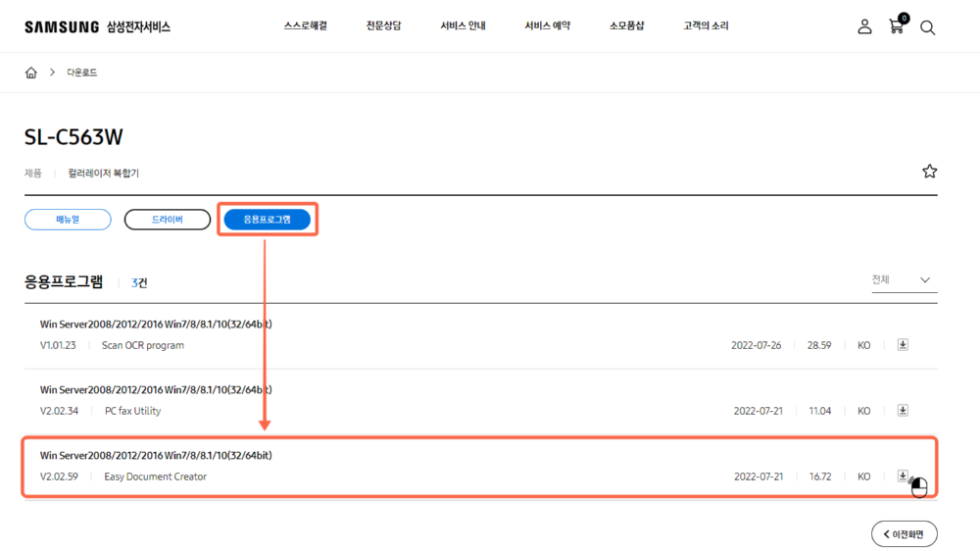Open the 소모품샵 menu

click(x=627, y=25)
